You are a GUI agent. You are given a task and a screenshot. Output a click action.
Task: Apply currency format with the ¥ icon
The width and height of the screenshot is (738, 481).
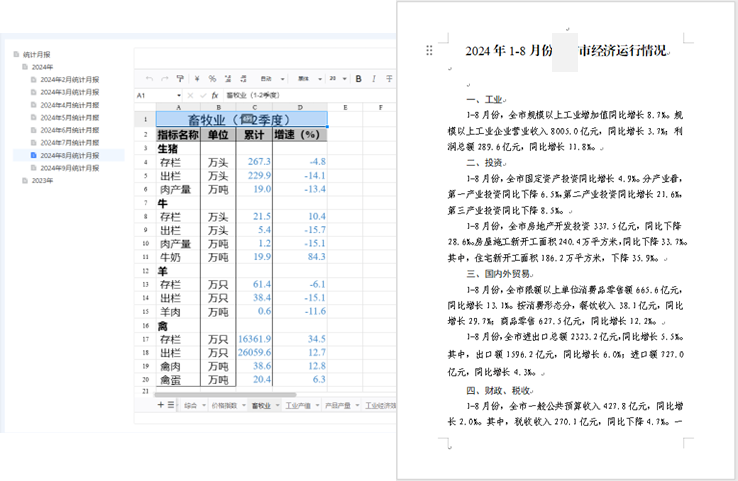[198, 78]
